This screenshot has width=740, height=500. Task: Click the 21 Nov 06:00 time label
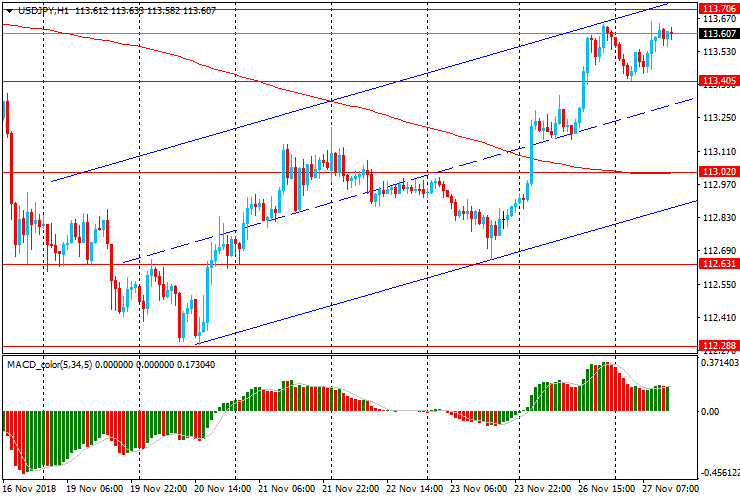pos(286,488)
